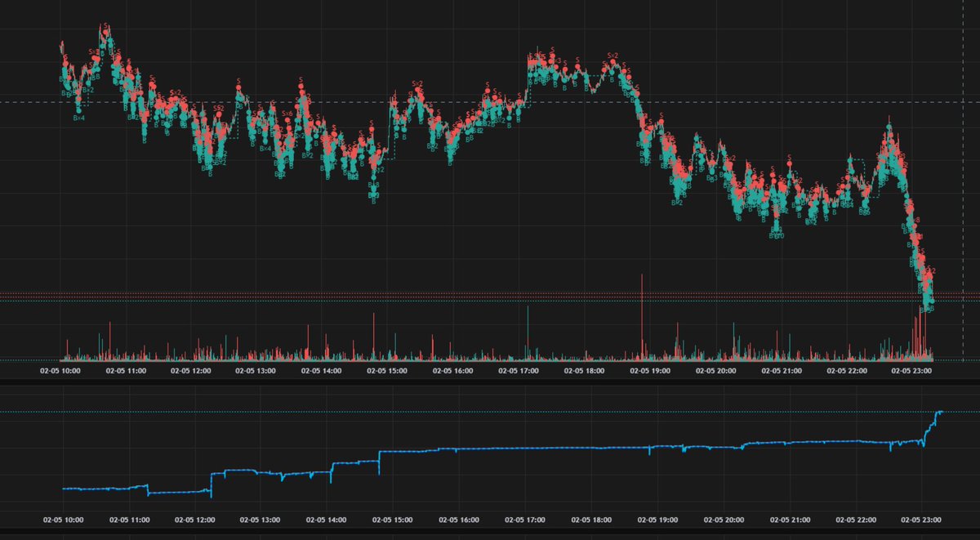Select "02-05 15:00" tick label under price chart

(387, 370)
